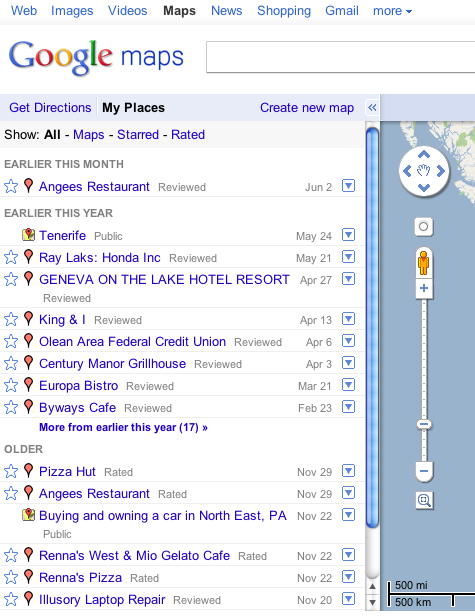Click red pin next to Illusory Laptop Repair

28,599
